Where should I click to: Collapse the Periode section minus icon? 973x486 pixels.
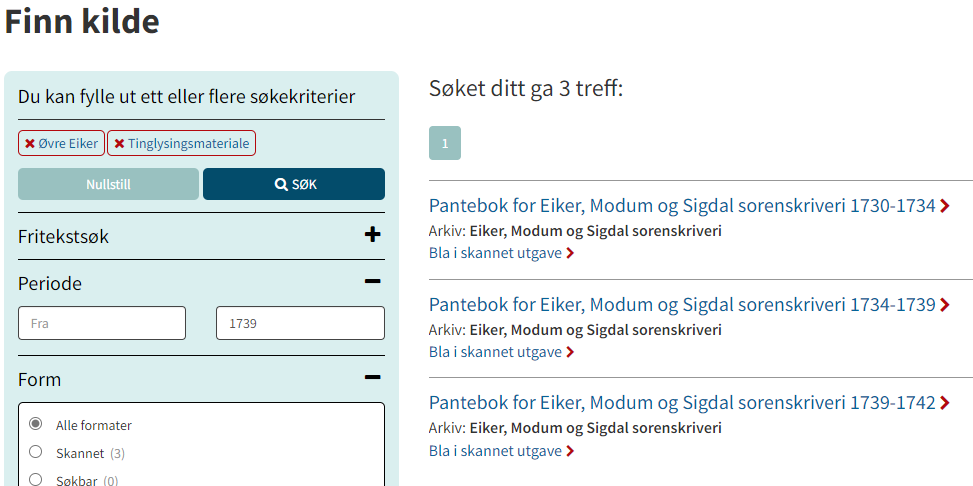point(372,282)
